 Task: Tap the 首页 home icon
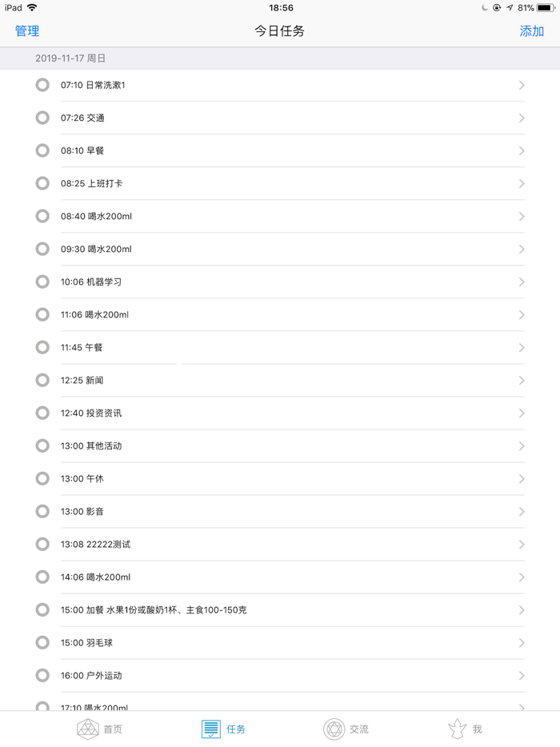pos(88,729)
